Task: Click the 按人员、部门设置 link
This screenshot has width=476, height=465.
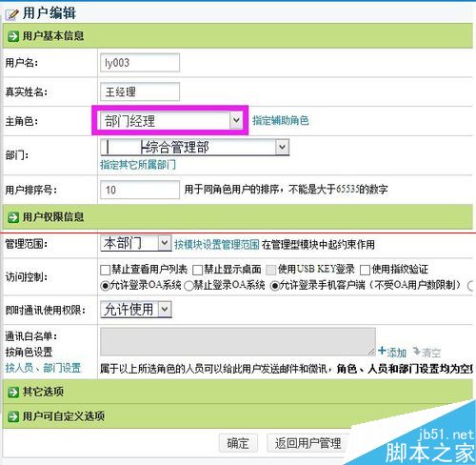Action: [43, 368]
